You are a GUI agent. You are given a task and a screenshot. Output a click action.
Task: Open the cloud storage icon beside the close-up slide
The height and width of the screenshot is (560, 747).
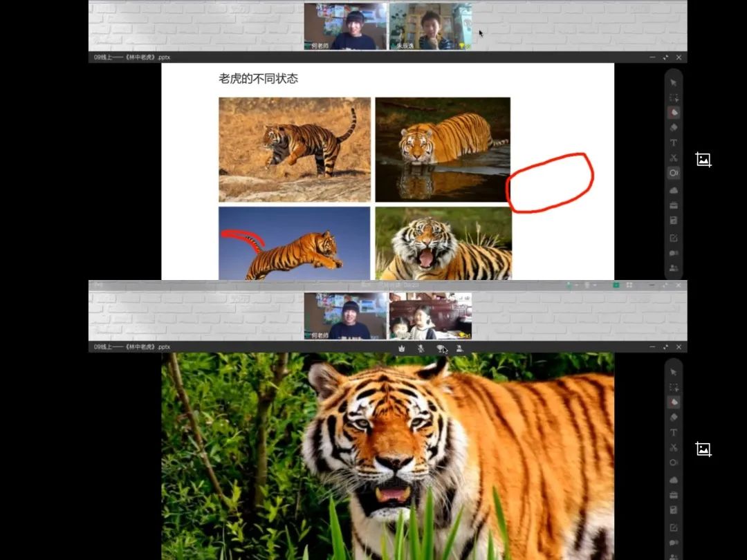pyautogui.click(x=674, y=480)
